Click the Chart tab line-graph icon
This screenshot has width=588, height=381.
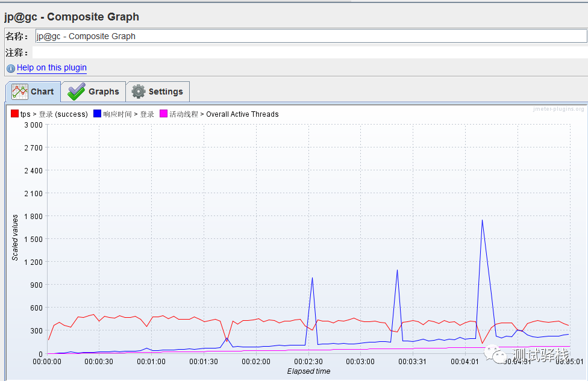(x=20, y=91)
